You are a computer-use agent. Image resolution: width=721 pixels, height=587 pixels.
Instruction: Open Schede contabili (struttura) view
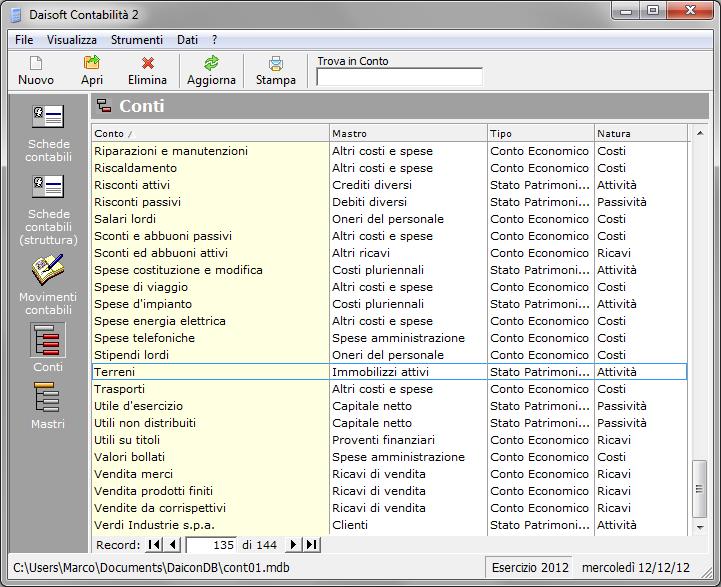[x=48, y=210]
